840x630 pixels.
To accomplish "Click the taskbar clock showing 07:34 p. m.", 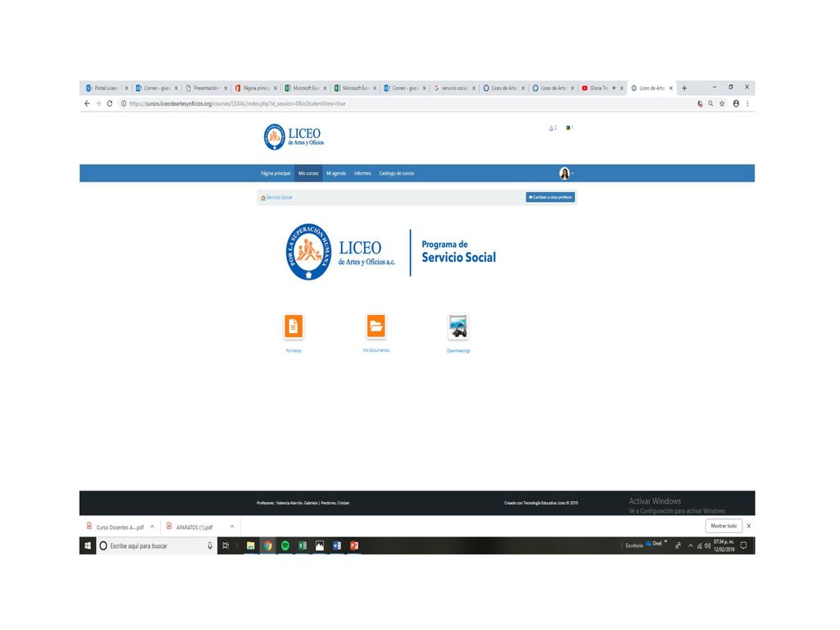I will coord(724,546).
